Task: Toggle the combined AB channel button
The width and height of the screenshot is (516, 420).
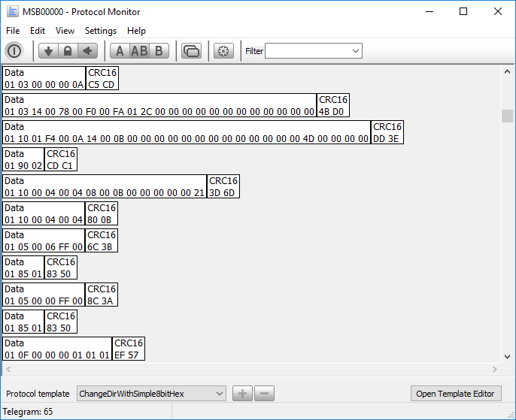Action: (x=139, y=51)
